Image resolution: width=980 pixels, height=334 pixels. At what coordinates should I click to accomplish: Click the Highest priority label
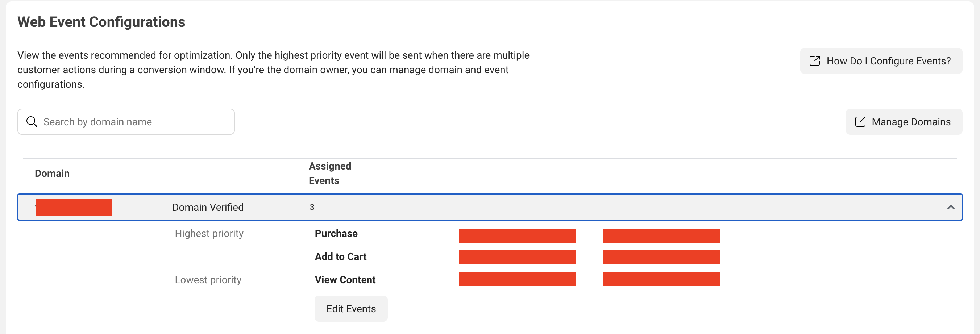pos(209,233)
